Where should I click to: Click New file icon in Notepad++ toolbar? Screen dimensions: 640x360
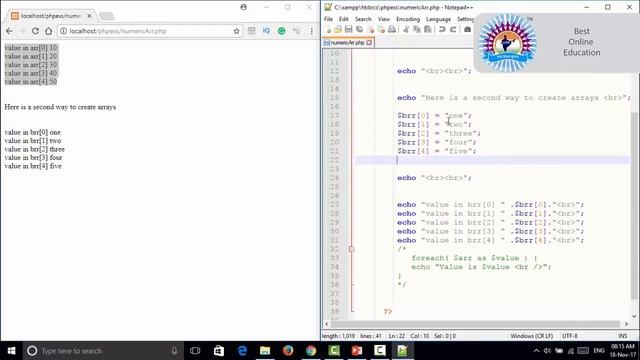click(328, 30)
